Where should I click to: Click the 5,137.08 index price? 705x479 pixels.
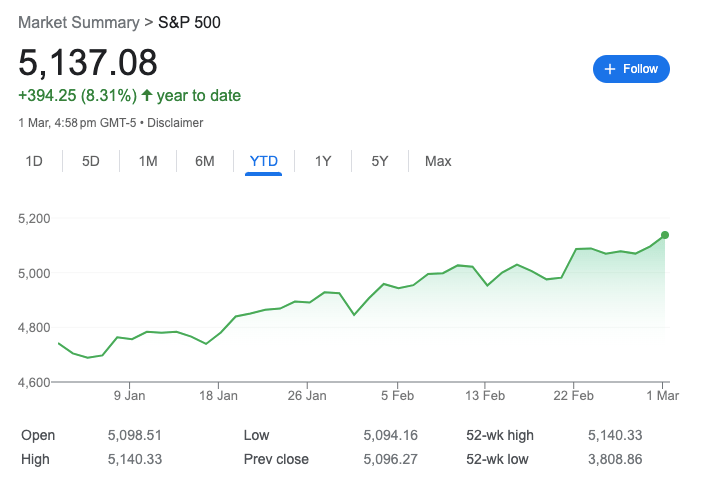(88, 63)
